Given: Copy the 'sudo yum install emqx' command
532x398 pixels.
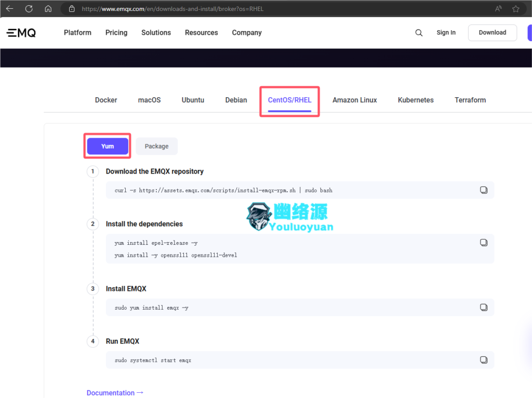Looking at the screenshot, I should tap(484, 308).
